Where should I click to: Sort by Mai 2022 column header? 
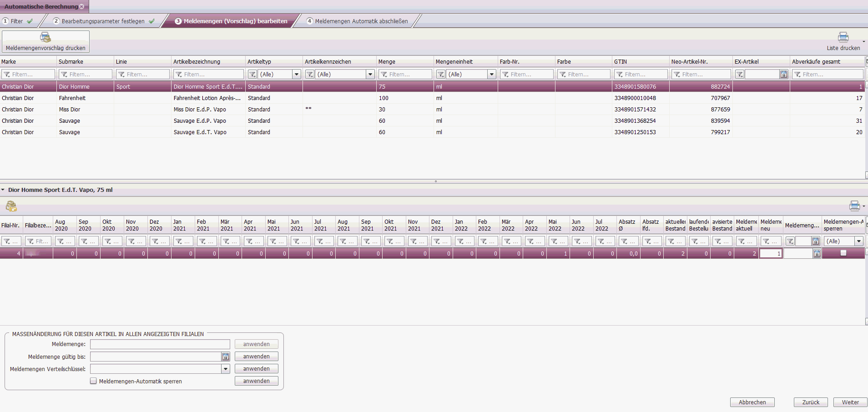click(x=557, y=225)
